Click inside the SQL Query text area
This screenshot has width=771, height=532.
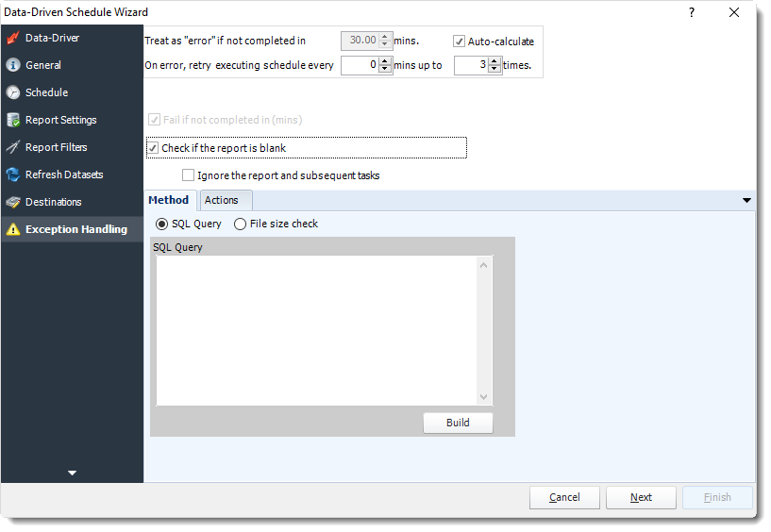[316, 330]
